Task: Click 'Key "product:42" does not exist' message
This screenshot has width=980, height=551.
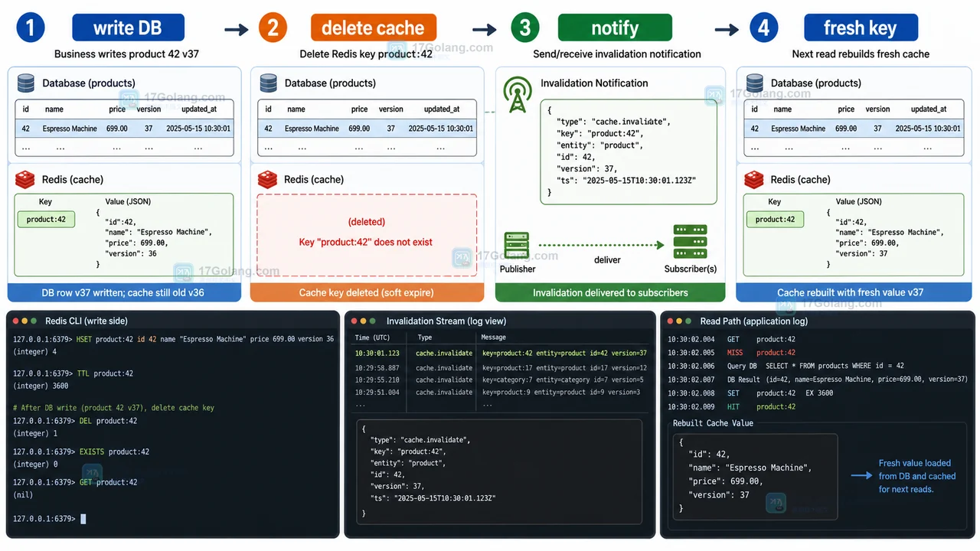Action: tap(366, 242)
